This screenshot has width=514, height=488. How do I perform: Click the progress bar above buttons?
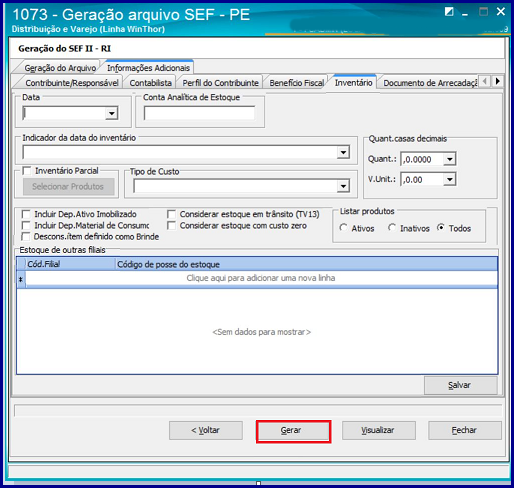258,410
